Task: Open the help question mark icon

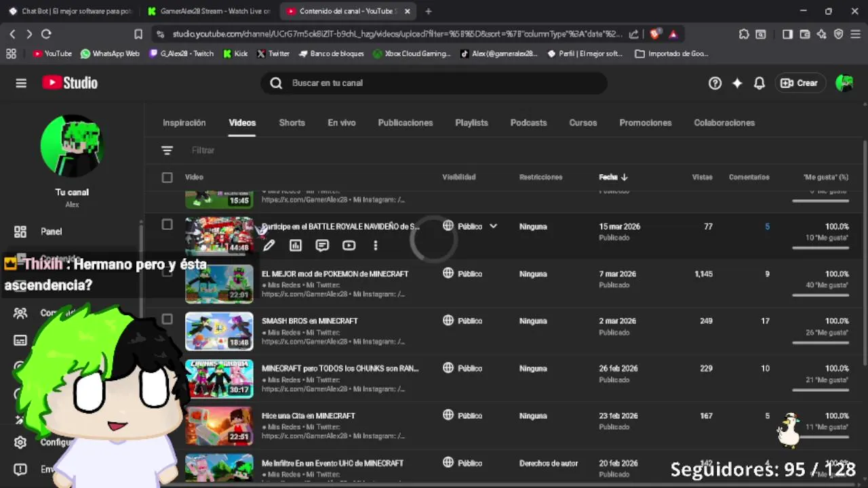Action: click(715, 83)
